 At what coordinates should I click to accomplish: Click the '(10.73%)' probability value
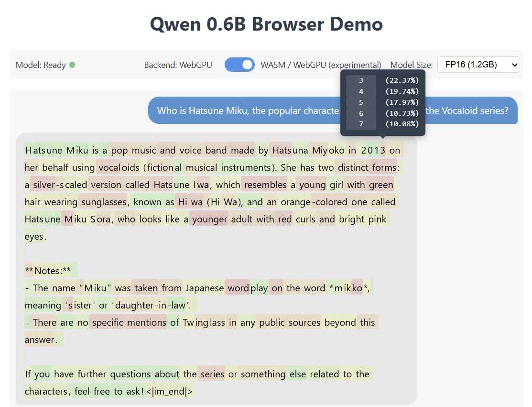(x=402, y=113)
